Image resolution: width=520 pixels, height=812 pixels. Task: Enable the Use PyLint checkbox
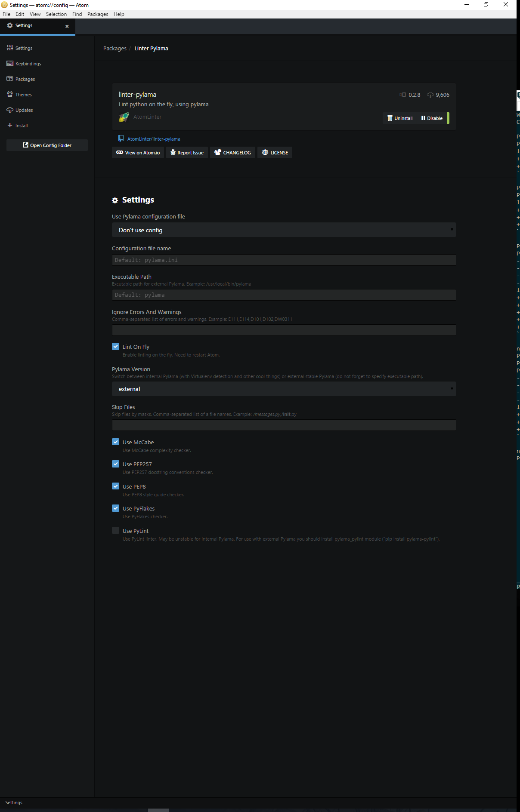[x=115, y=530]
